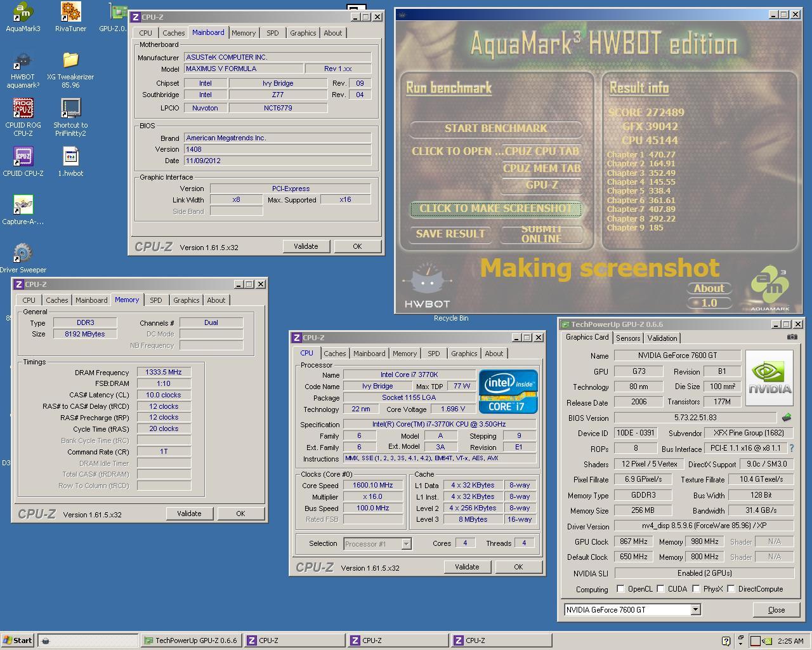Click the GPU-Z button in AquaMark
The width and height of the screenshot is (812, 650).
(541, 185)
